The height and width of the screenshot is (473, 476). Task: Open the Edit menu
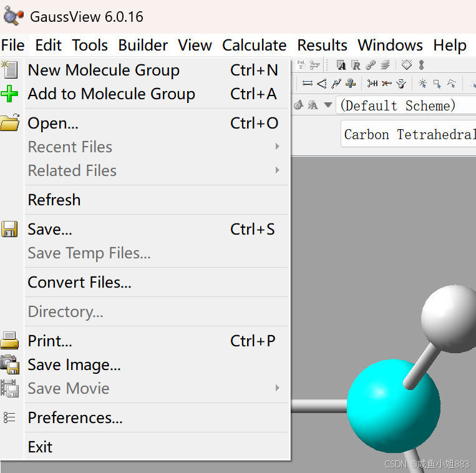coord(48,45)
